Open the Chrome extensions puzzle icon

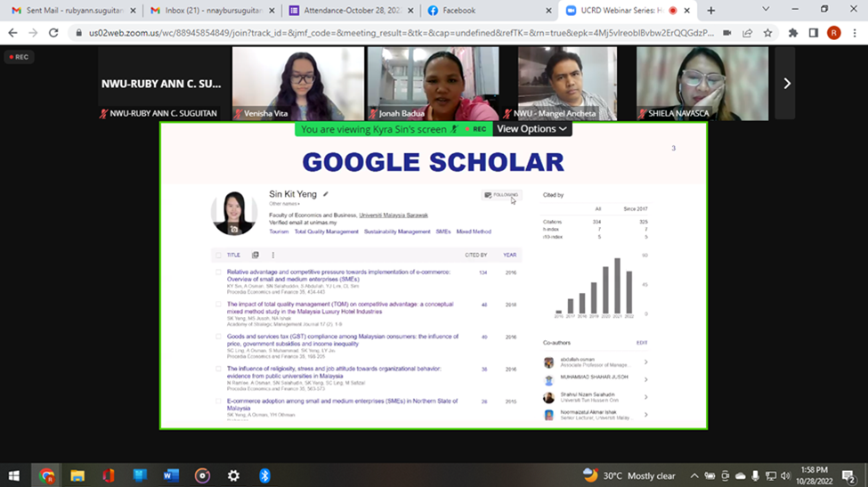(x=792, y=33)
